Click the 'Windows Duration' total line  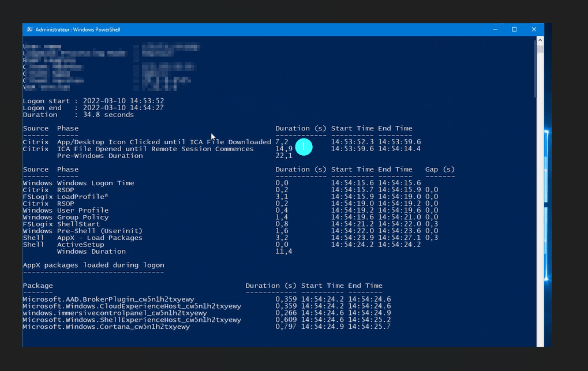pos(91,252)
